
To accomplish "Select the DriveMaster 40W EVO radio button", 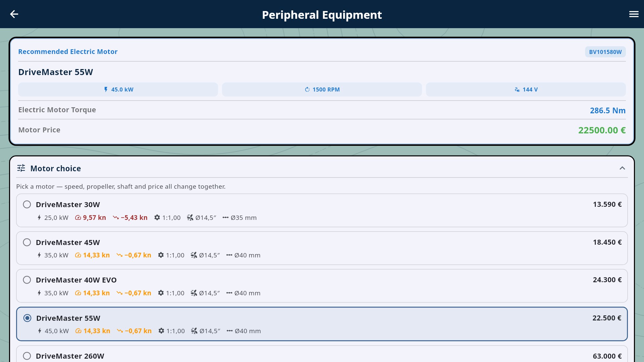I will 27,280.
